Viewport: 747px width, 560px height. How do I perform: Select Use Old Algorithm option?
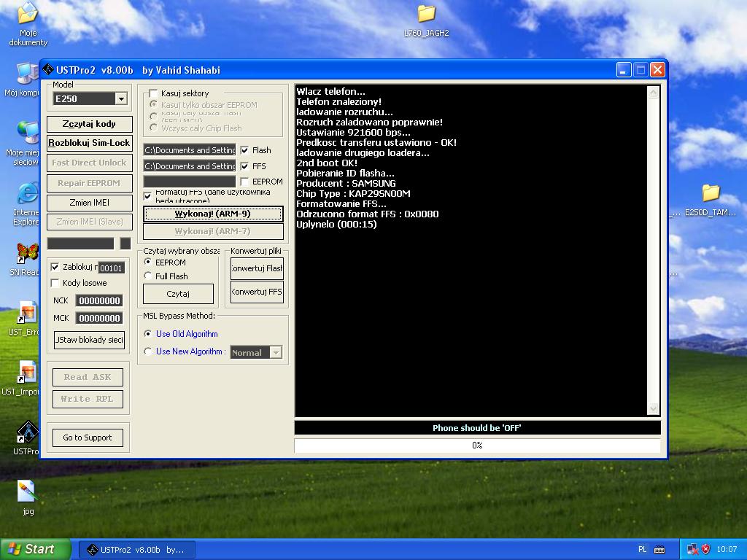point(147,334)
